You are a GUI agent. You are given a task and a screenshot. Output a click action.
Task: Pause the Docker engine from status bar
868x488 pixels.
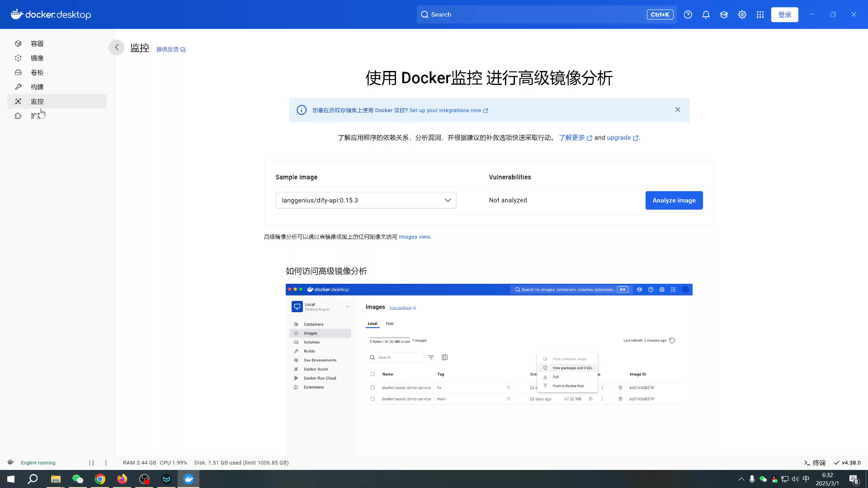coord(91,463)
